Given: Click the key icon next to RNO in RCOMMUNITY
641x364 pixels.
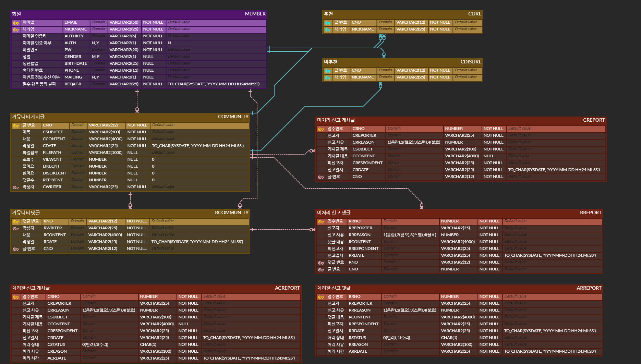Looking at the screenshot, I should (15, 221).
